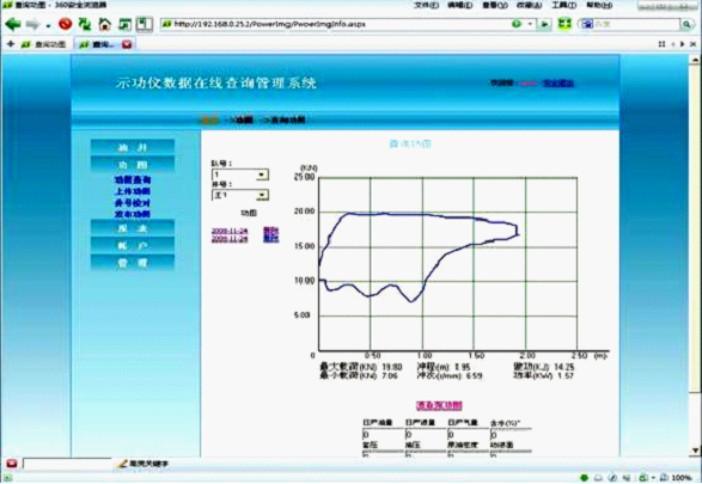
Task: Click the find text box at the bottom left
Action: (x=67, y=463)
